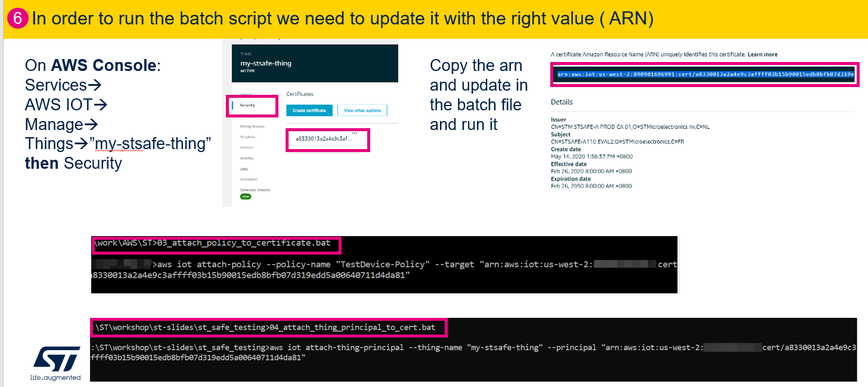Viewport: 868px width, 387px height.
Task: Click the aws iot attach-thing-principal command text
Action: [x=474, y=352]
